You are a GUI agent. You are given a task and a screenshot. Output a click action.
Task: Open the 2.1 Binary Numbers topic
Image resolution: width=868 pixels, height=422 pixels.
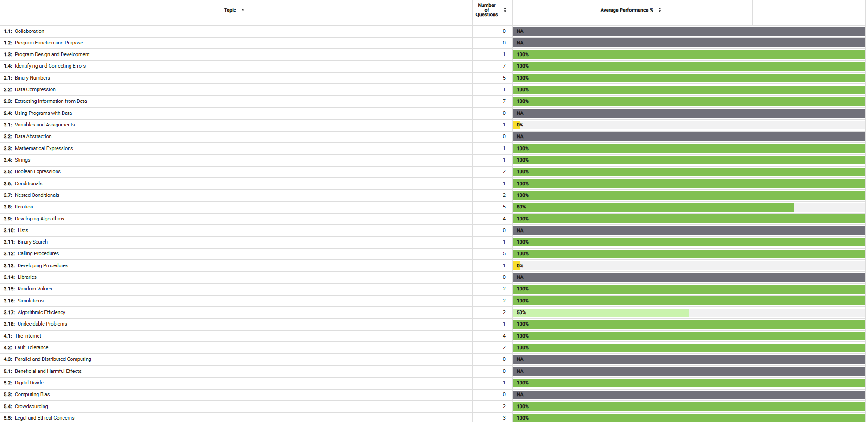[27, 78]
